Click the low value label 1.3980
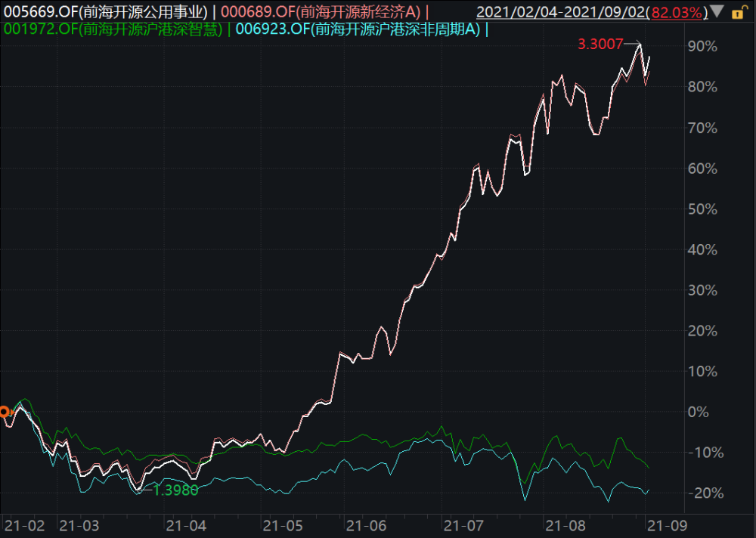The image size is (756, 538). [175, 490]
